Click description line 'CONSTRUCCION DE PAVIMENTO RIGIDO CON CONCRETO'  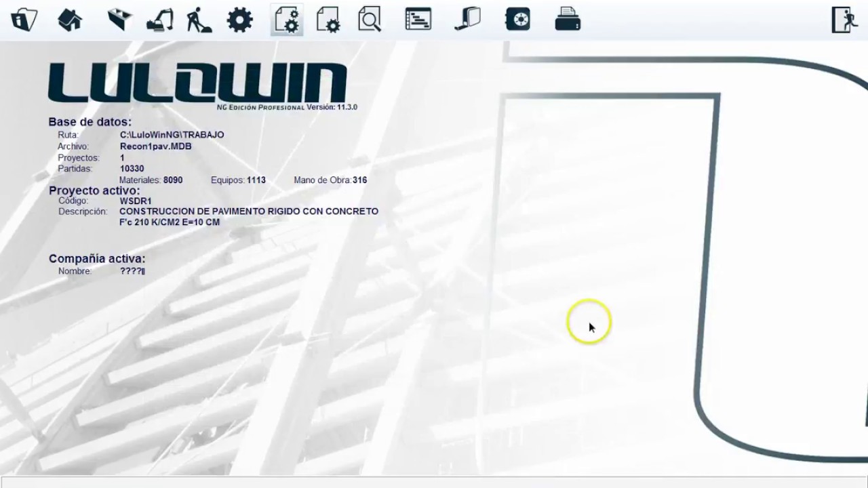click(x=249, y=211)
